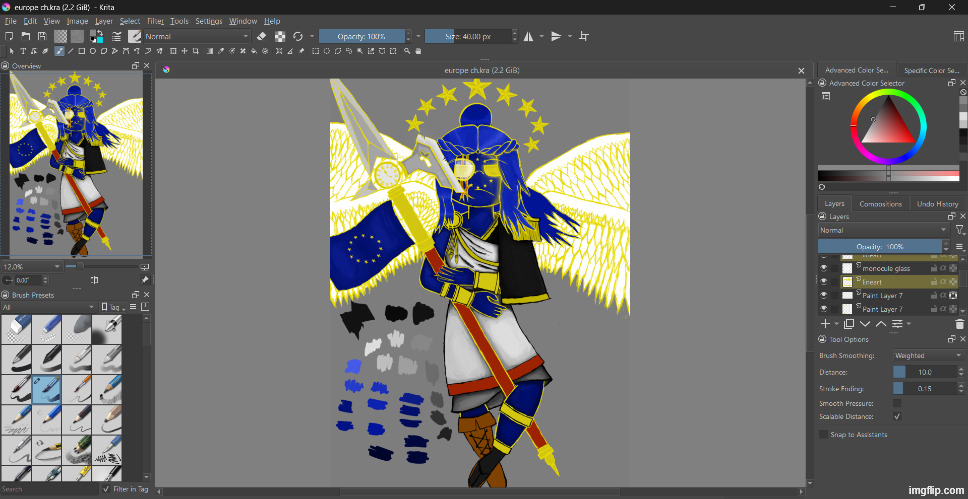Open the layer filter funnel menu
Screen dimensions: 968x499
point(959,230)
